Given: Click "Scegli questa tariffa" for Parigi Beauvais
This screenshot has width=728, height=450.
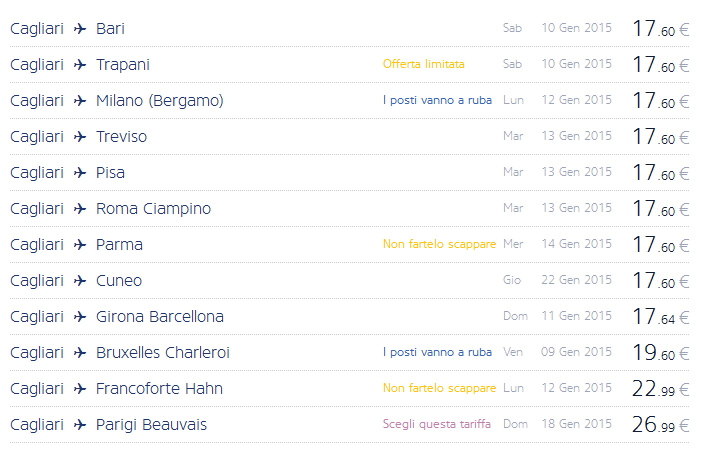Looking at the screenshot, I should (436, 424).
